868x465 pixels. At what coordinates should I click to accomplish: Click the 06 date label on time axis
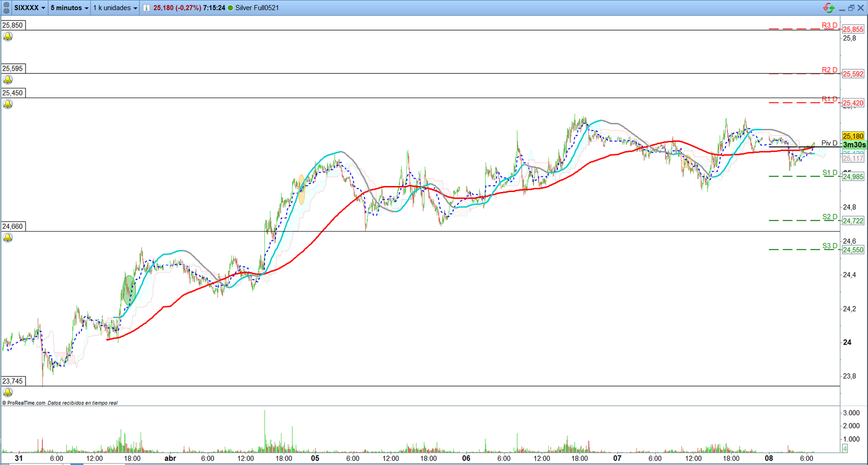click(x=466, y=458)
